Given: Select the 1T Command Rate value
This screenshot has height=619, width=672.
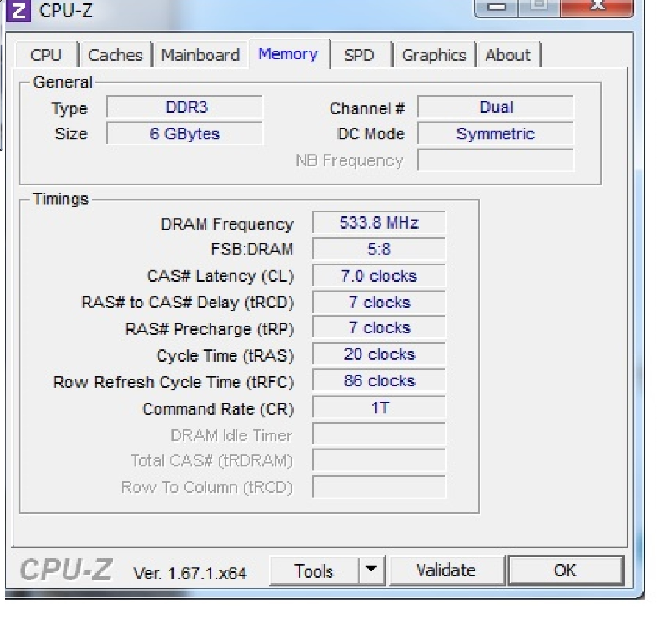Looking at the screenshot, I should (x=379, y=407).
